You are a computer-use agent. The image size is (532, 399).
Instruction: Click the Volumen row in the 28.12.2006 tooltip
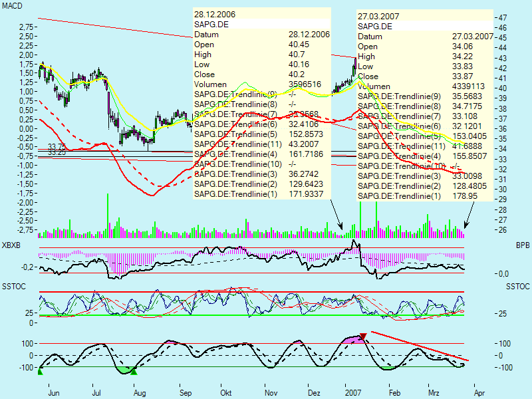click(x=261, y=85)
